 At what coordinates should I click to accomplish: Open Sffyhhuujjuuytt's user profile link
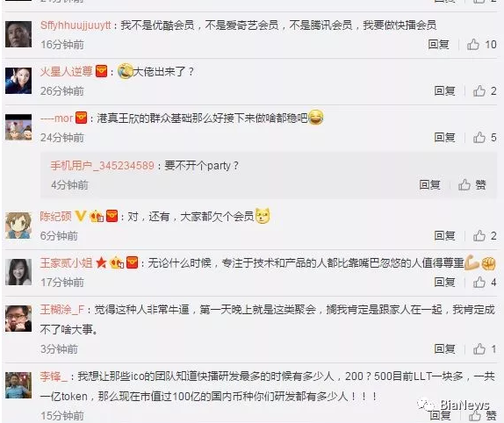pyautogui.click(x=76, y=25)
